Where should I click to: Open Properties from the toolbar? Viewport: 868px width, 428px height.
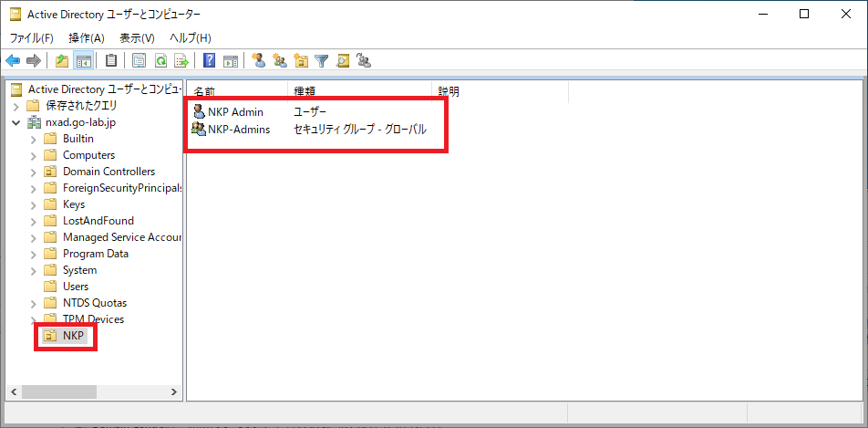[139, 60]
